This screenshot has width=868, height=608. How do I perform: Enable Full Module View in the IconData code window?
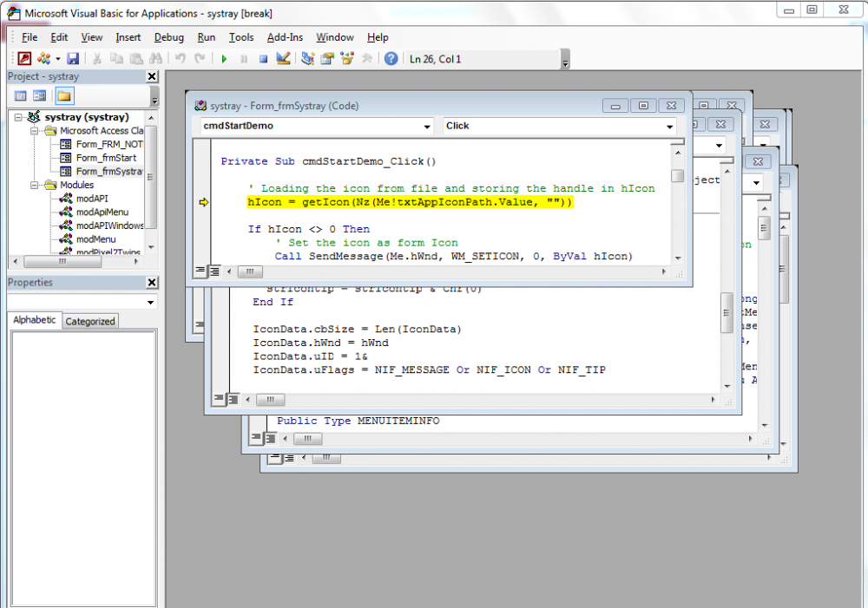point(233,398)
